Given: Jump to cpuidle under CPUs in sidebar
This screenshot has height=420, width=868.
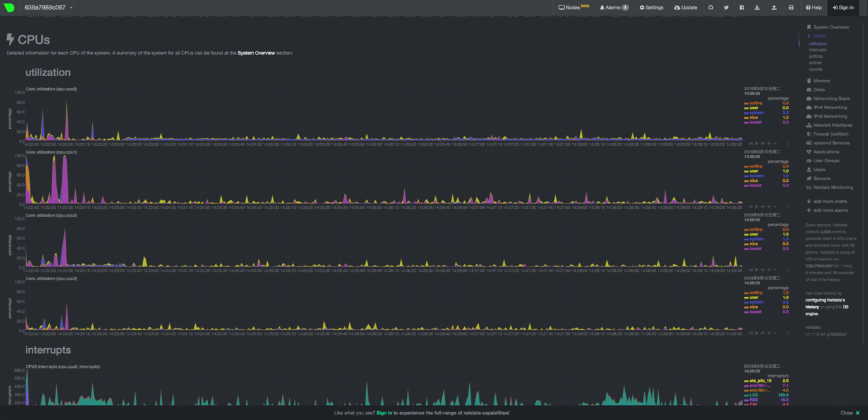Looking at the screenshot, I should 816,69.
